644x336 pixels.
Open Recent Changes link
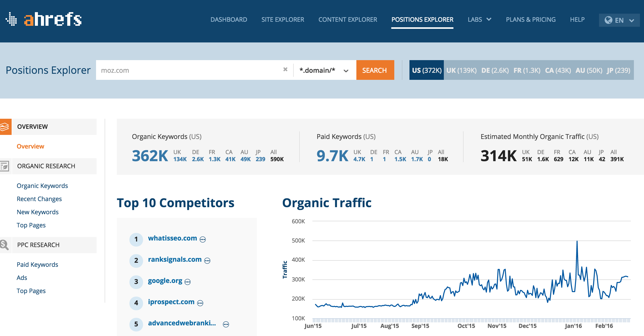point(39,199)
